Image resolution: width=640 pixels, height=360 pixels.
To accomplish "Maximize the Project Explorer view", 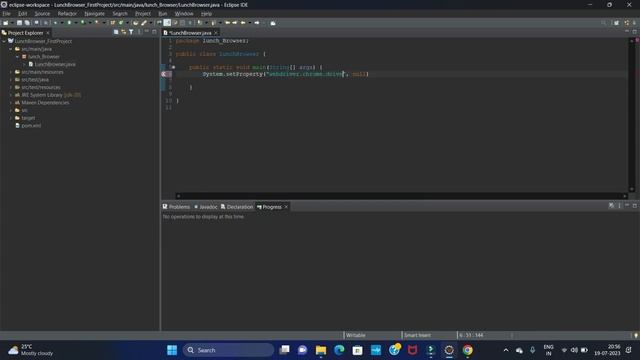I will (x=154, y=32).
